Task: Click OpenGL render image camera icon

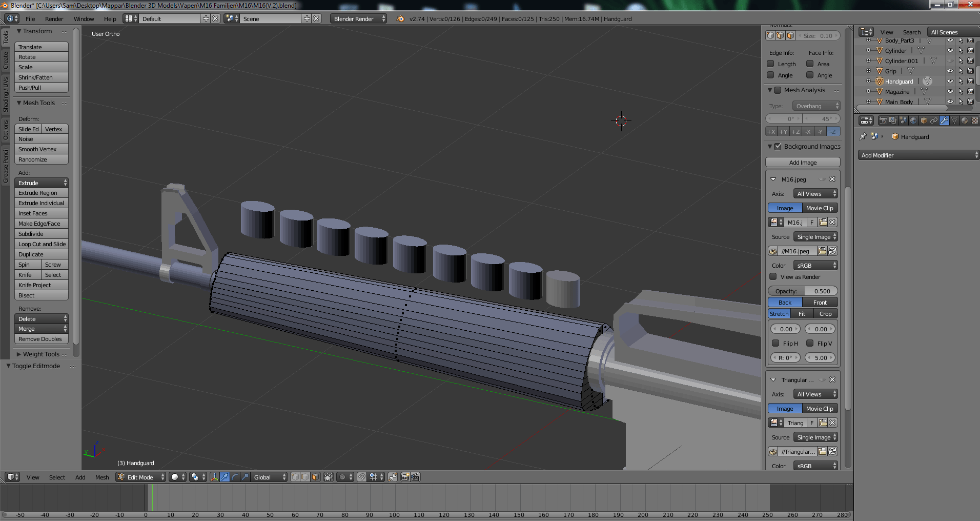Action: click(405, 477)
